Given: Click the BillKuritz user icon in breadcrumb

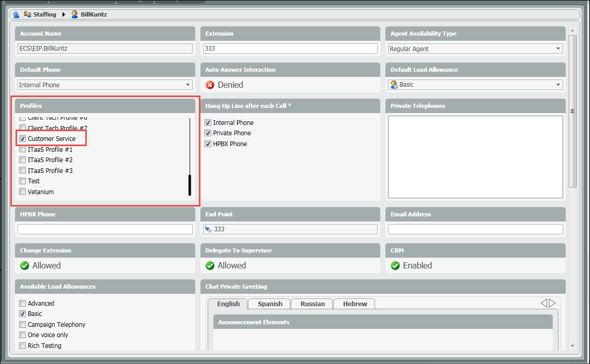Looking at the screenshot, I should pos(75,14).
